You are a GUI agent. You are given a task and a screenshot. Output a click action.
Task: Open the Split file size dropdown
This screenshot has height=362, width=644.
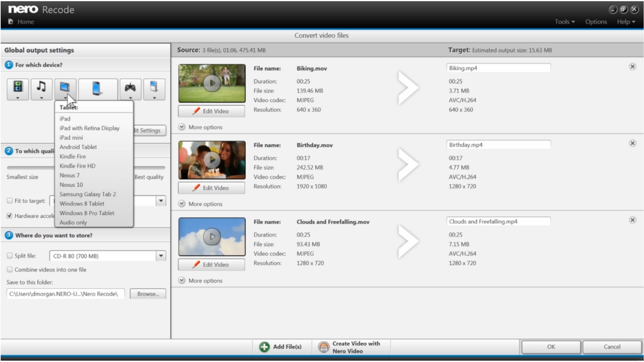click(161, 256)
